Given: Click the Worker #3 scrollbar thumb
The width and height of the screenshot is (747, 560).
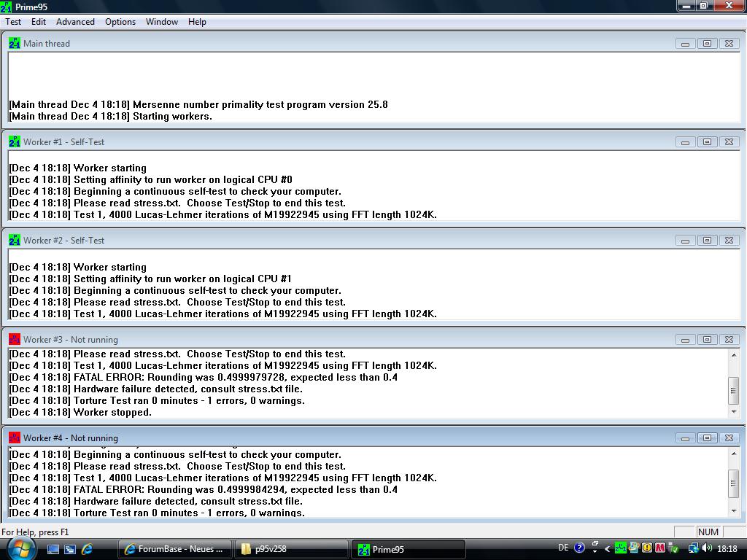Looking at the screenshot, I should 734,390.
